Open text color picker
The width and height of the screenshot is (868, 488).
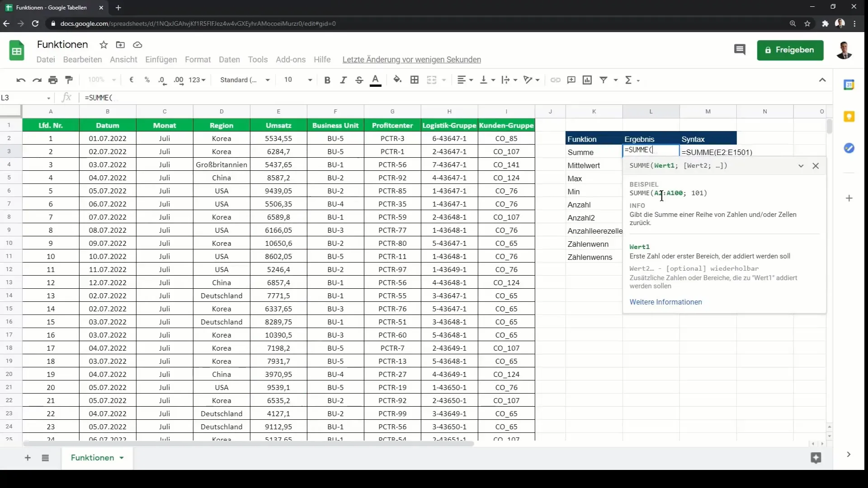376,80
